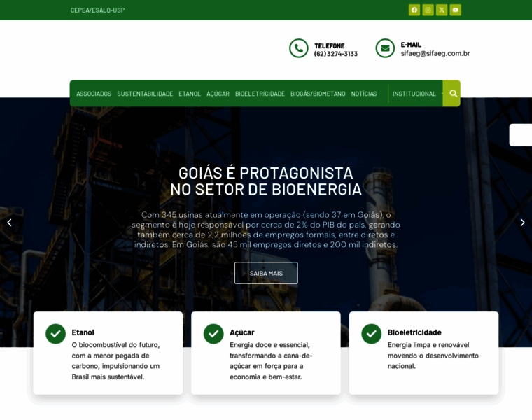Open the CEPEA/ESALQ-USP link
The height and width of the screenshot is (420, 532).
(97, 10)
